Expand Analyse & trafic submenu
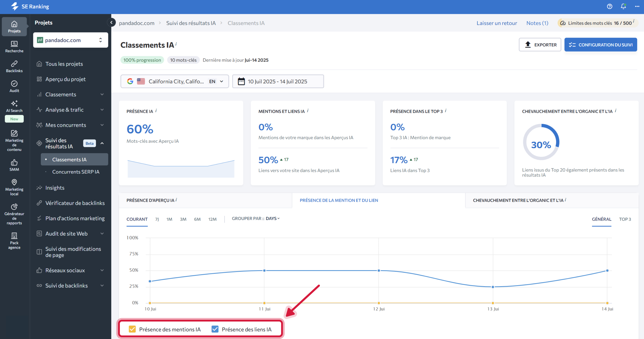 pos(102,110)
